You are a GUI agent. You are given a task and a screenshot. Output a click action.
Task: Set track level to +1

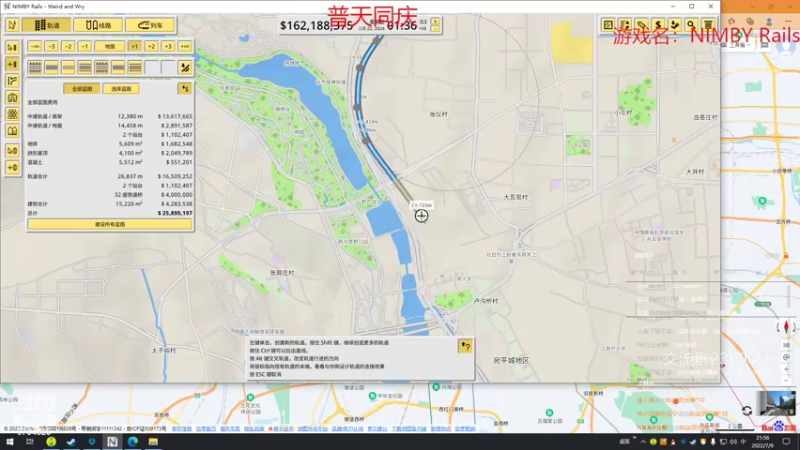(x=135, y=46)
